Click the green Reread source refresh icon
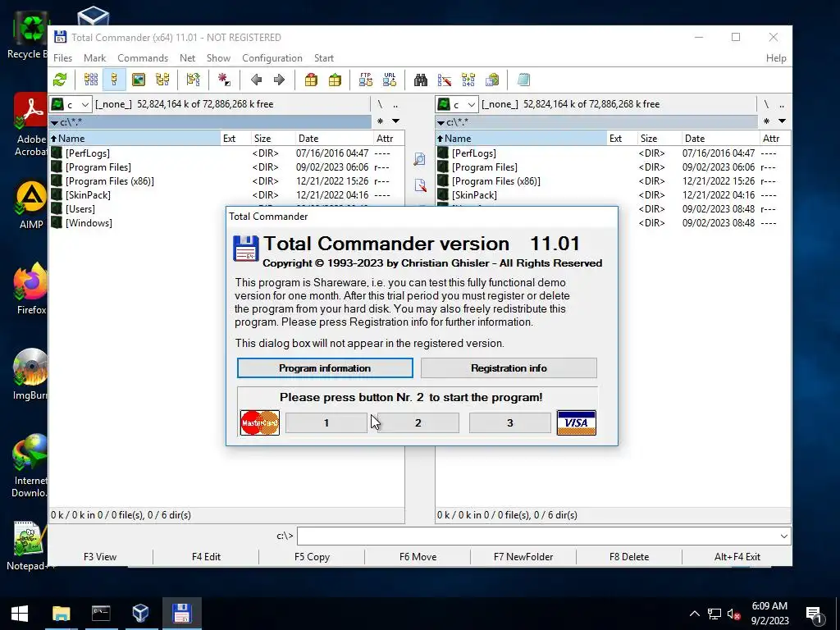Screen dimensions: 840x630 (x=60, y=80)
